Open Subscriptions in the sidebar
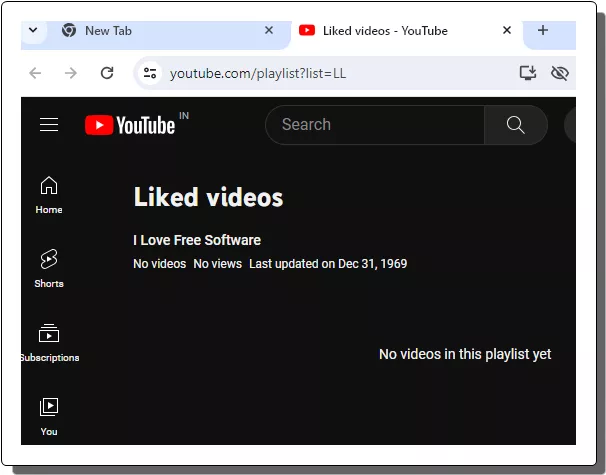This screenshot has height=475, width=606. coord(49,343)
